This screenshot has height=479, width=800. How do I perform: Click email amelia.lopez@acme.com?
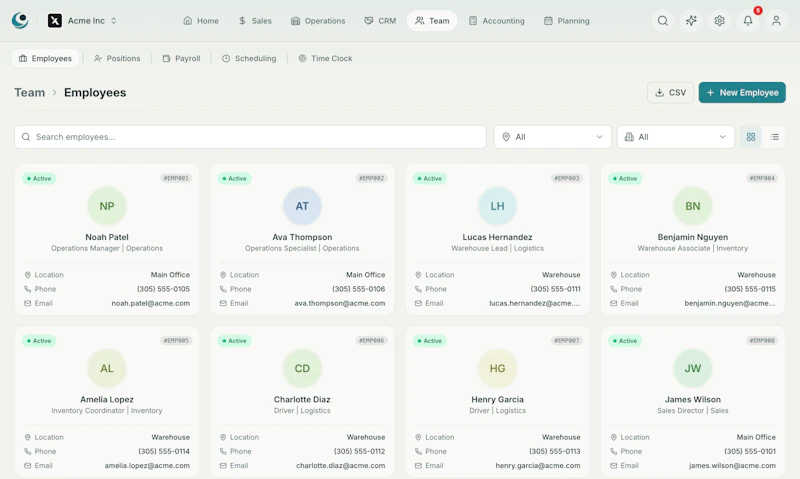[x=147, y=466]
